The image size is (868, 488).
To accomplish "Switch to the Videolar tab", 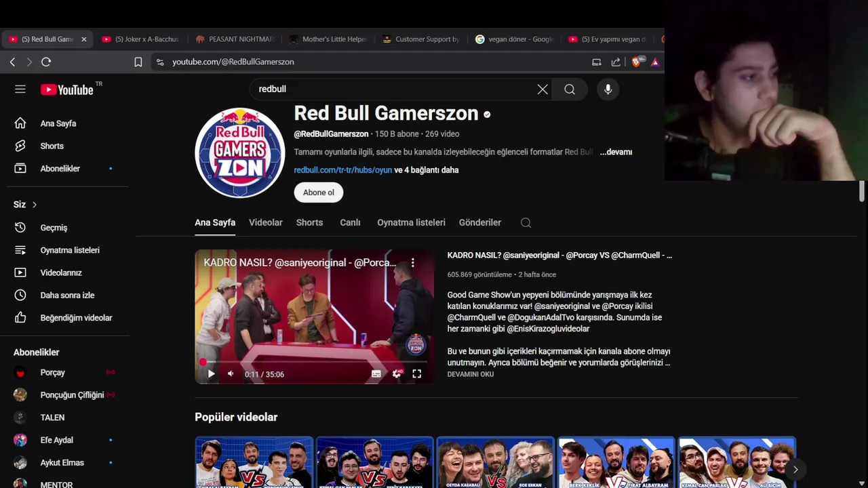I will [x=266, y=222].
